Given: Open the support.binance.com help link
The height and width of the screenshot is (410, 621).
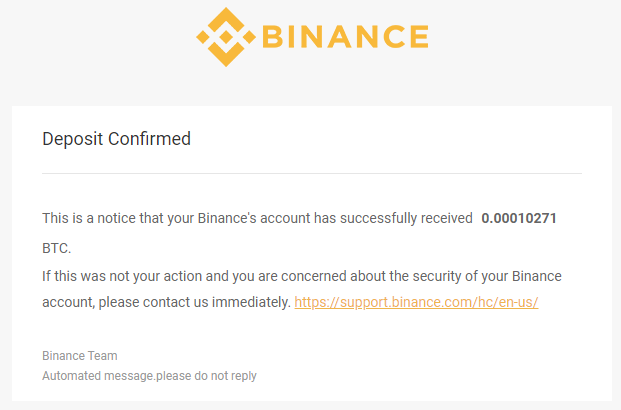Looking at the screenshot, I should [x=416, y=302].
